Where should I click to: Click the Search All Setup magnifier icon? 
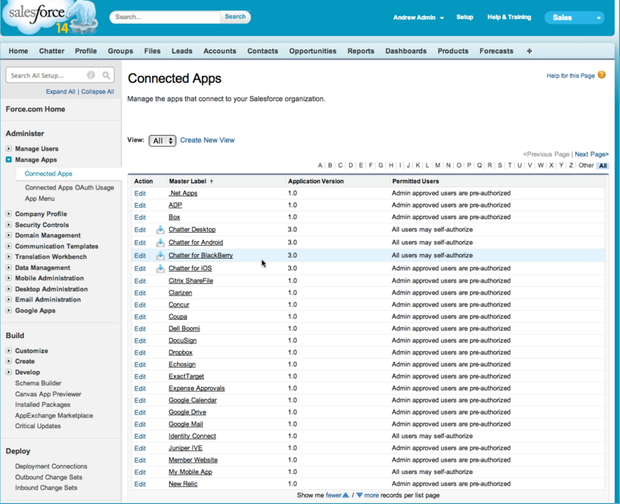[x=106, y=75]
